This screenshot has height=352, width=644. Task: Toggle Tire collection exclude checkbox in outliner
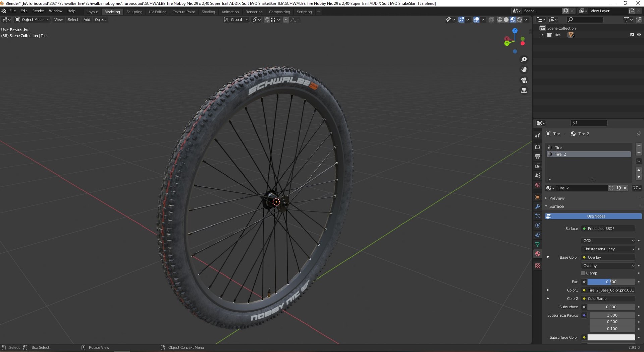coord(632,35)
